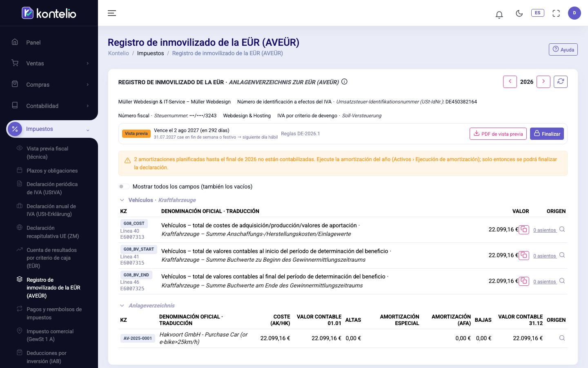Copy value of G08_COST row
This screenshot has height=368, width=588.
pos(524,230)
